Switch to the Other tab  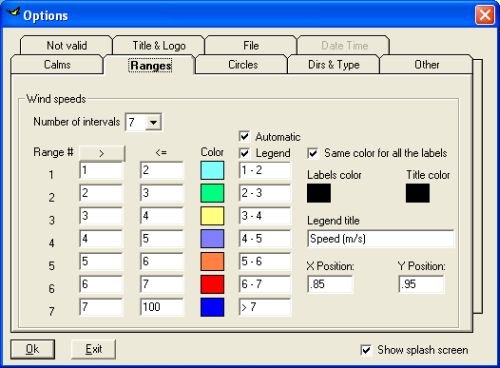[427, 64]
